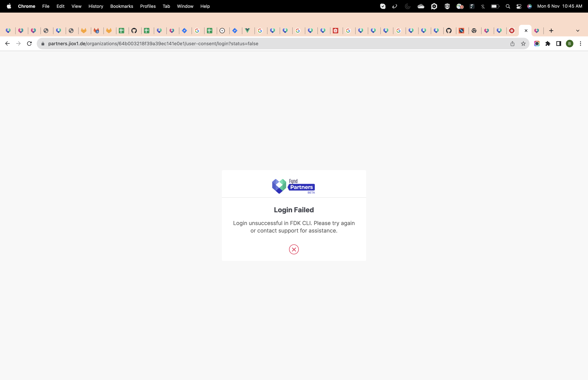Viewport: 588px width, 380px height.
Task: Open the Extensions puzzle-piece menu
Action: click(548, 44)
